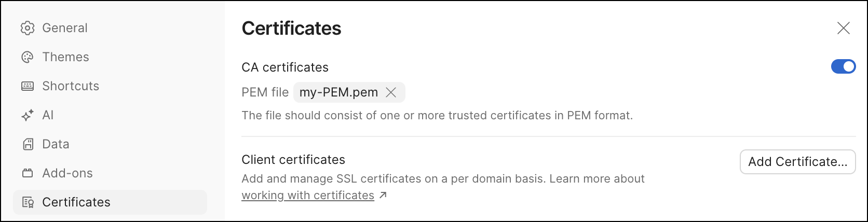Select the Add-ons settings section
Viewport: 868px width, 222px height.
pyautogui.click(x=67, y=173)
